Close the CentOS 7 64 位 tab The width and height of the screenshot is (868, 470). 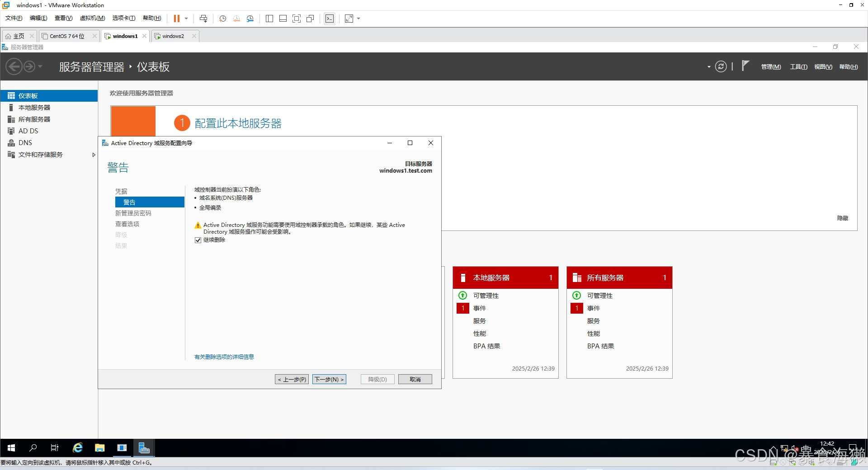tap(94, 36)
